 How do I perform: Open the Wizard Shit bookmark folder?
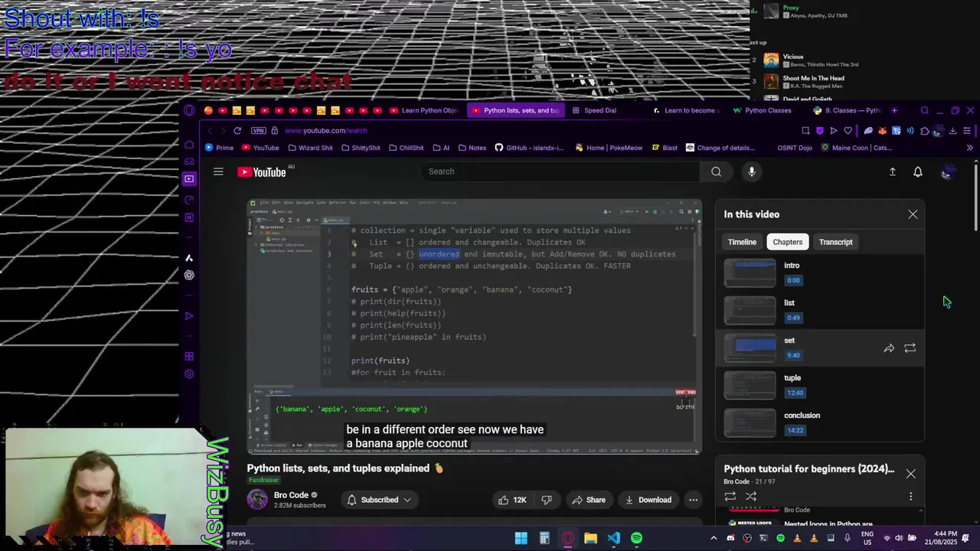point(309,148)
